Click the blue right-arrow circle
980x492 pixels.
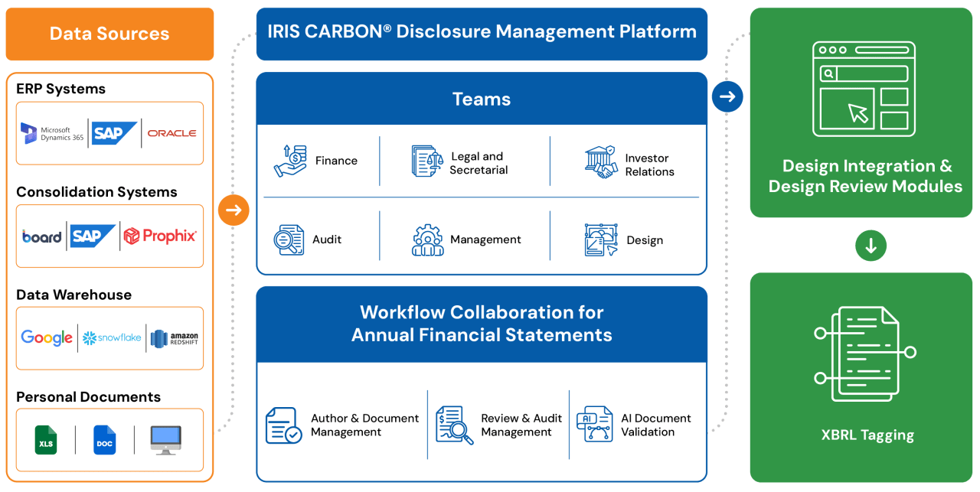(727, 96)
